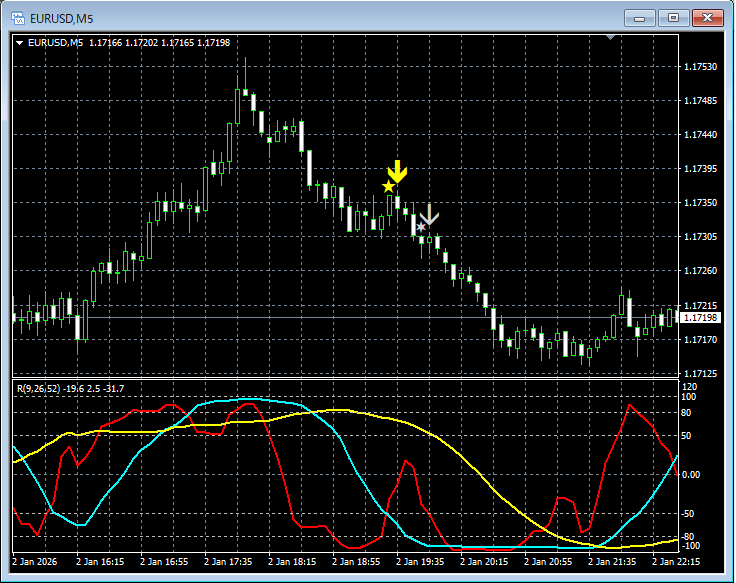Click price scale value 1.17305
The height and width of the screenshot is (583, 736).
[x=700, y=237]
